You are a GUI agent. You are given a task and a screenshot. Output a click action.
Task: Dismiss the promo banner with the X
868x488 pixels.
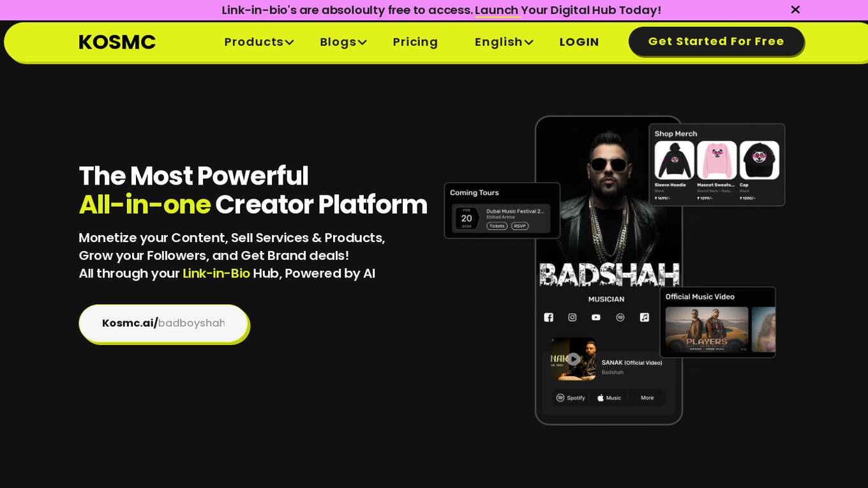pos(795,10)
